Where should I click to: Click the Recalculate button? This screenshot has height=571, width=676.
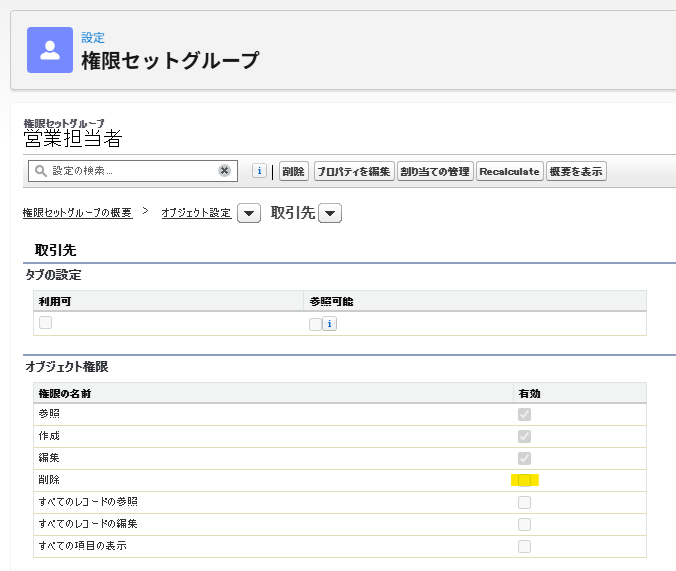point(510,171)
